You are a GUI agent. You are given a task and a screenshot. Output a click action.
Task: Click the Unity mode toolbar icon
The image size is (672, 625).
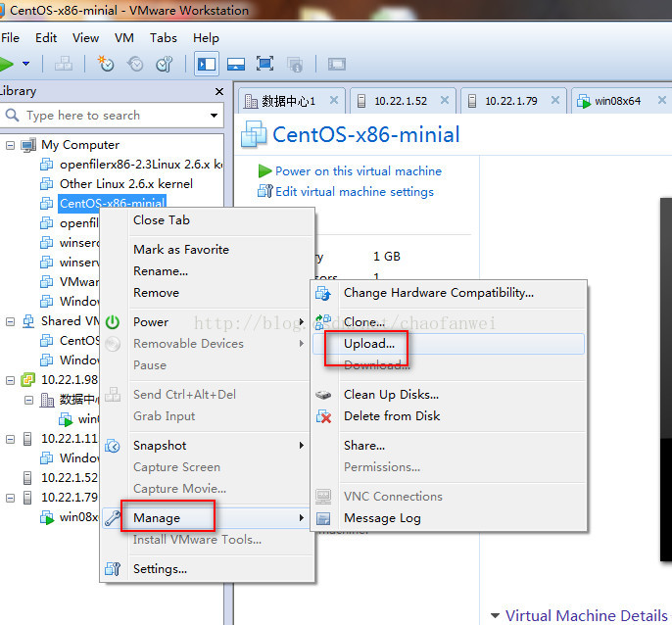click(x=295, y=65)
